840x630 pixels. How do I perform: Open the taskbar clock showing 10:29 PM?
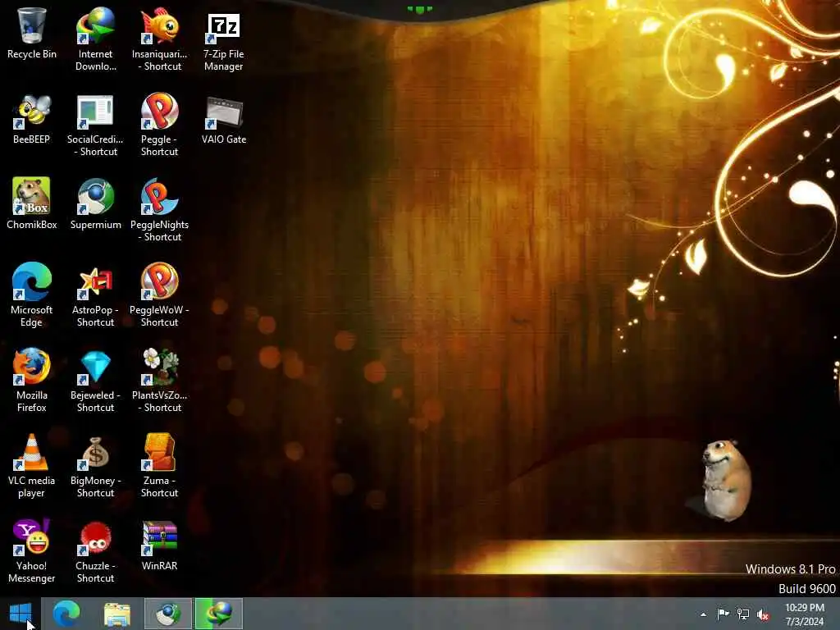[x=804, y=614]
